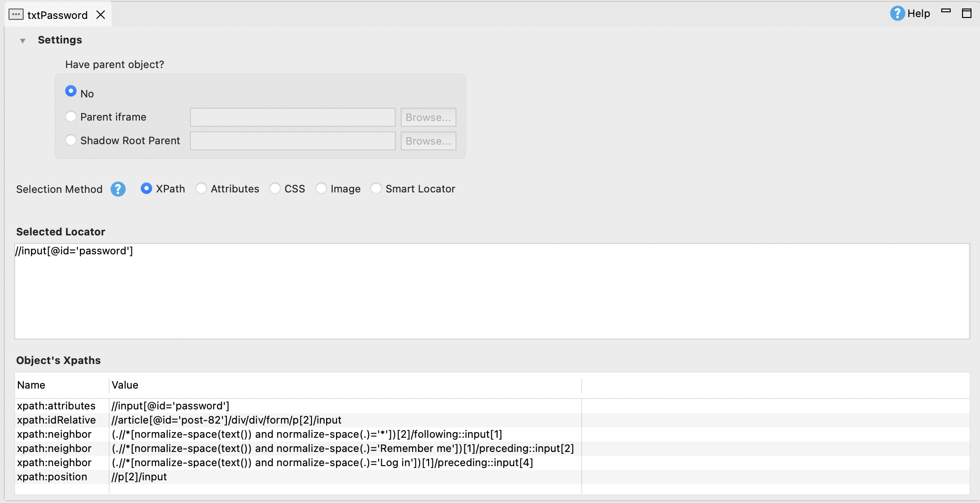This screenshot has height=503, width=980.
Task: Switch Selection Method to CSS
Action: coord(275,189)
